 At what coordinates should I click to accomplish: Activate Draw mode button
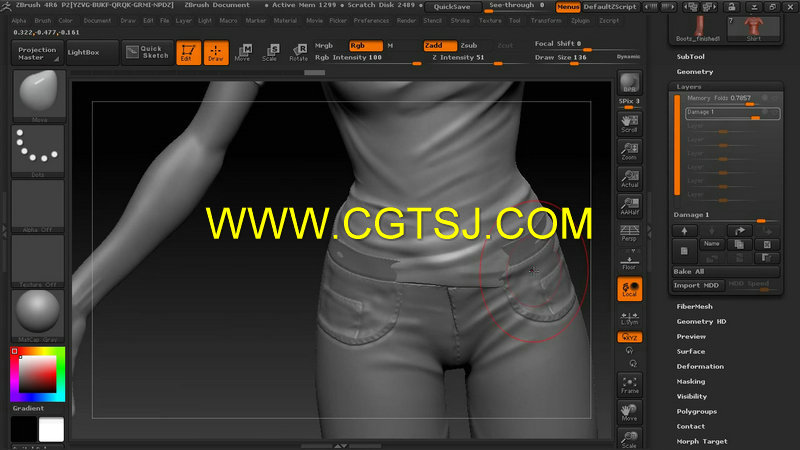[216, 53]
